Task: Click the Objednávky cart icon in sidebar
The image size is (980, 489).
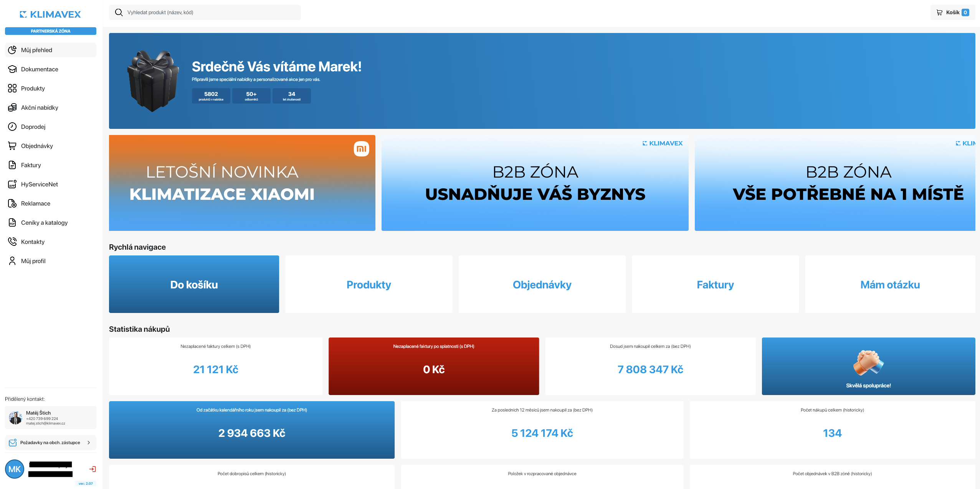Action: click(x=12, y=146)
